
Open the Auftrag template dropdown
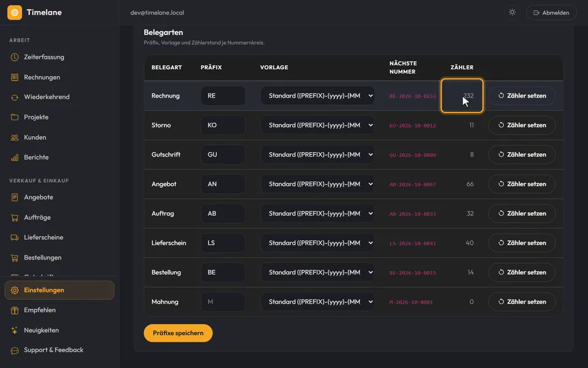click(x=318, y=213)
